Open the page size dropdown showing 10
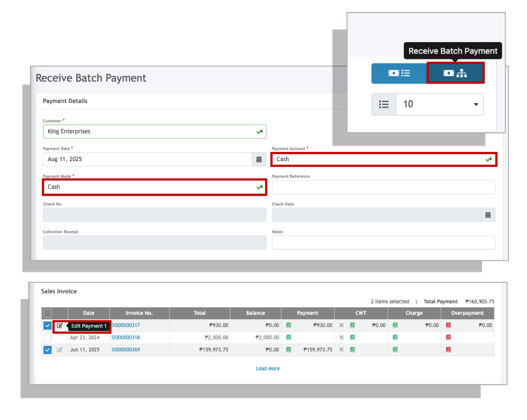527x420 pixels. click(x=440, y=104)
